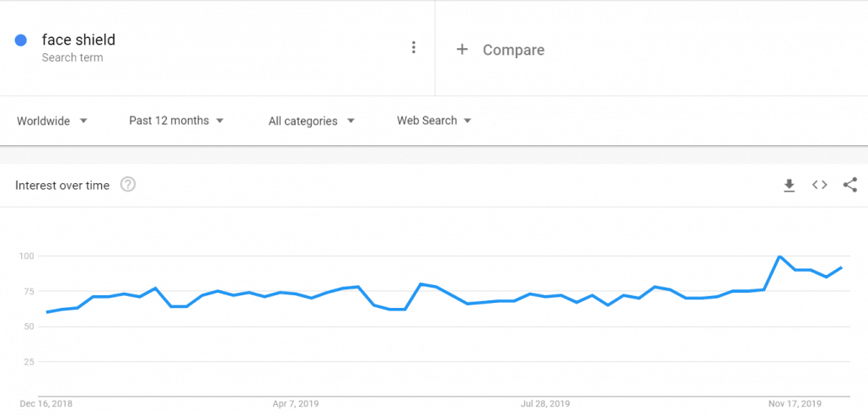Click the Interest over time heading

(x=62, y=186)
